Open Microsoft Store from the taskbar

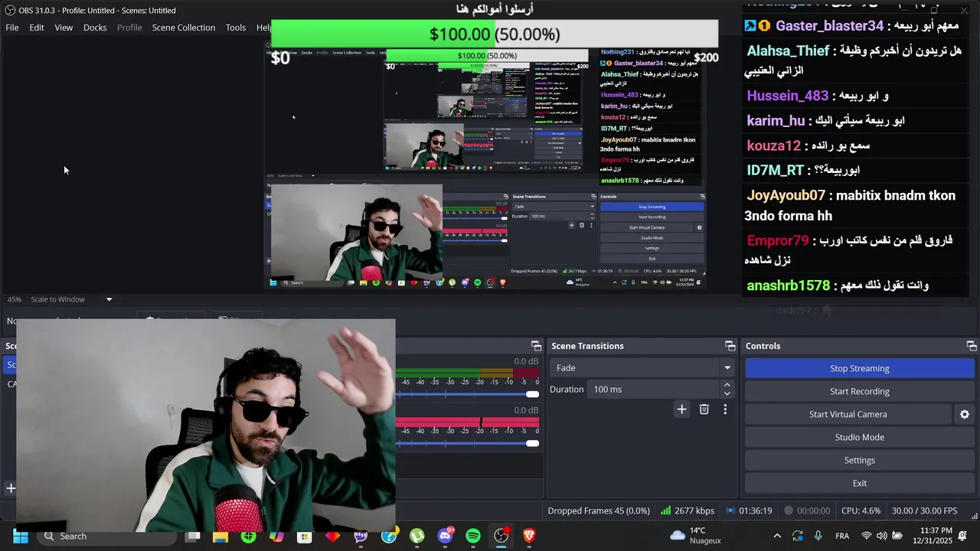pos(305,536)
